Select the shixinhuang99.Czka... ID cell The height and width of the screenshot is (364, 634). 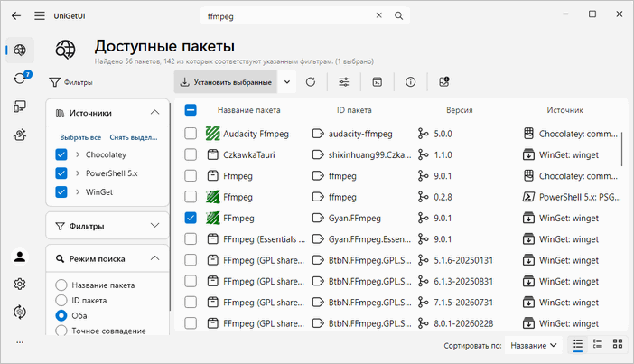(369, 154)
